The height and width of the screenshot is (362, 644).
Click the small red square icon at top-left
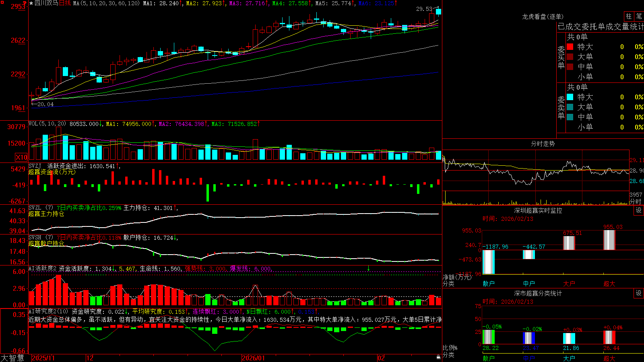2,2
